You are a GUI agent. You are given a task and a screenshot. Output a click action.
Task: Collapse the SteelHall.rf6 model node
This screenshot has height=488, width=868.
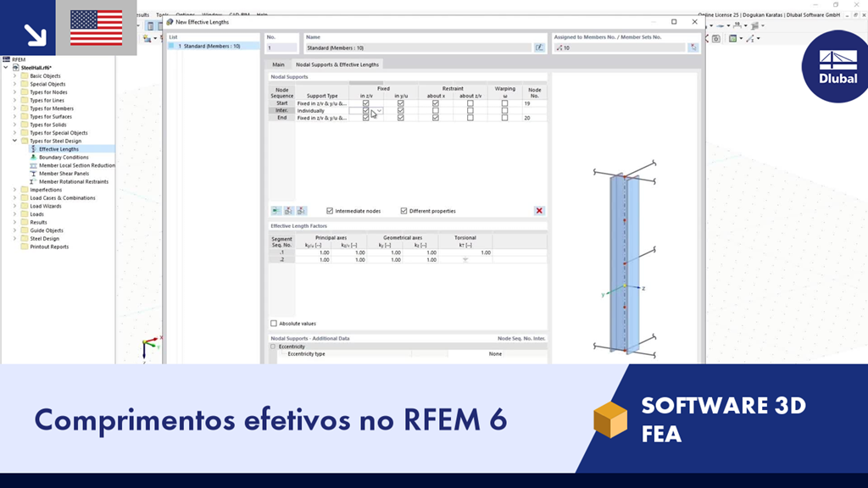(x=6, y=68)
